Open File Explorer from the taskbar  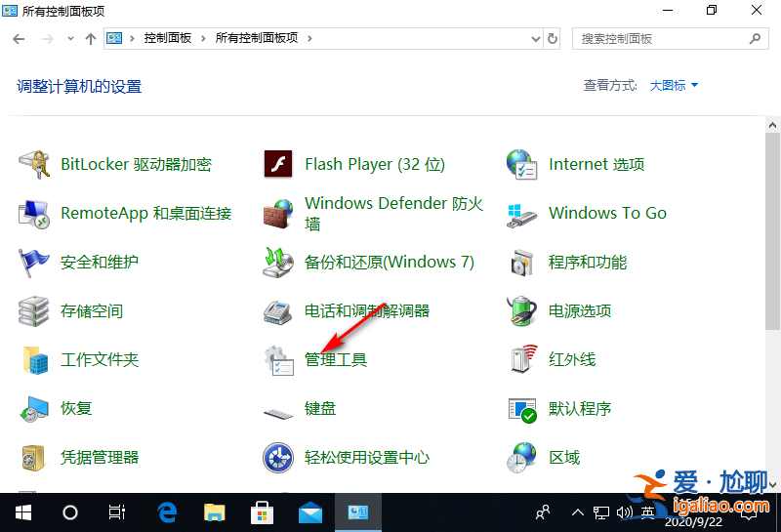click(x=215, y=512)
